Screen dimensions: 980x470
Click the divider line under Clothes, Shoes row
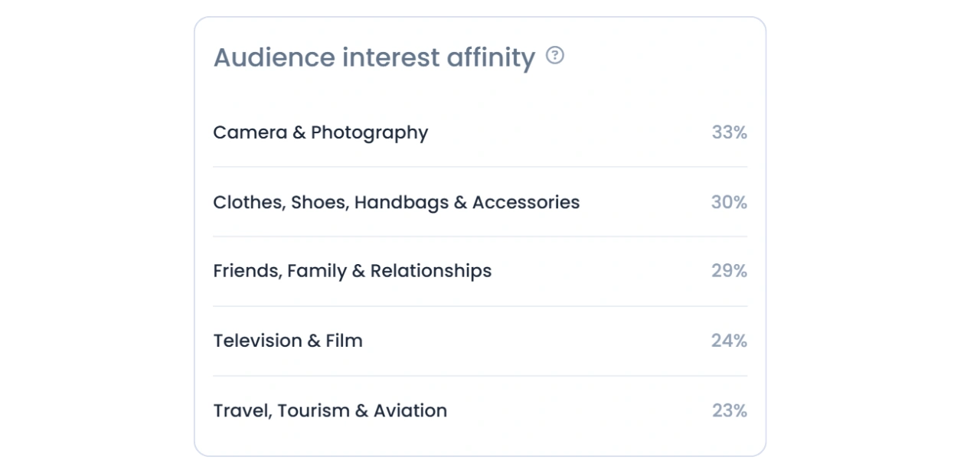pyautogui.click(x=480, y=237)
